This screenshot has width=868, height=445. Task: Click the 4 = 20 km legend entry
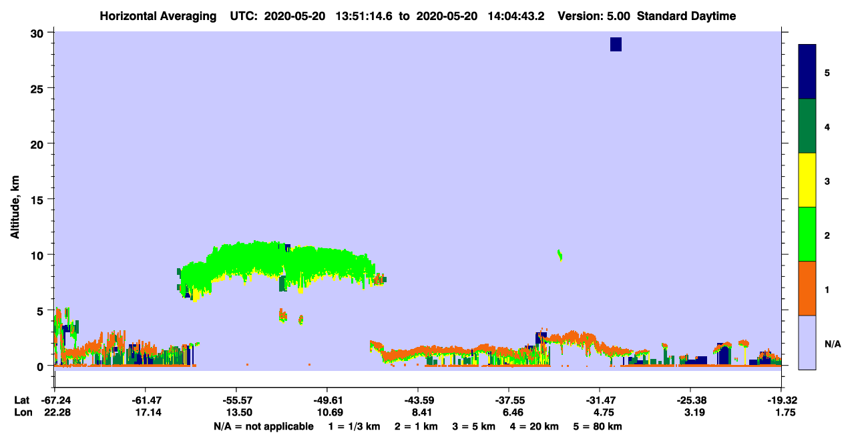[x=533, y=427]
